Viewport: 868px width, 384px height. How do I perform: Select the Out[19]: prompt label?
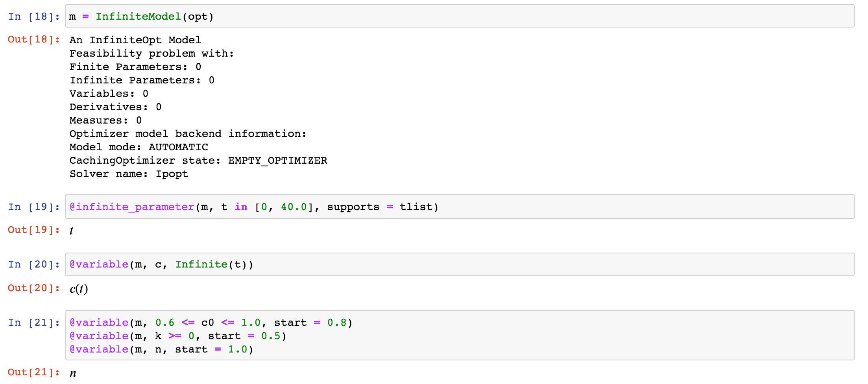pos(34,230)
